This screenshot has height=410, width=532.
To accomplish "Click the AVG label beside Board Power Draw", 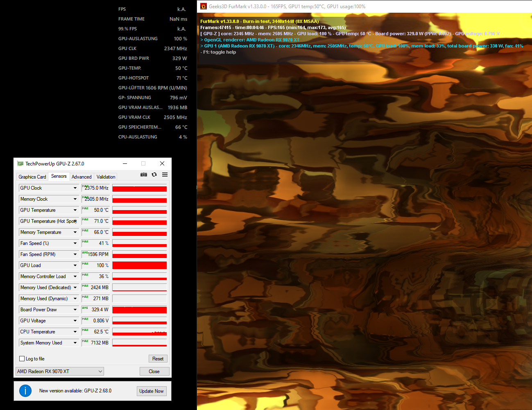I will click(x=84, y=308).
